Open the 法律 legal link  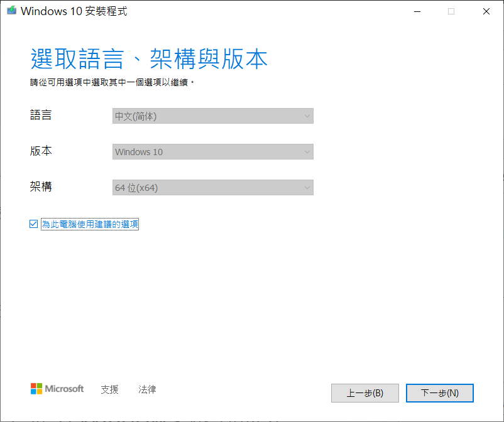[x=147, y=389]
